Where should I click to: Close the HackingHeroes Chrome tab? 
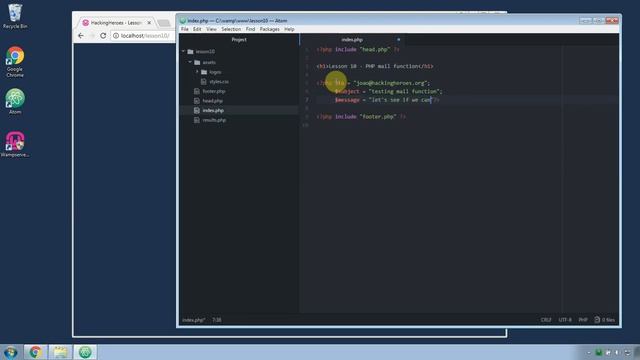click(x=149, y=23)
